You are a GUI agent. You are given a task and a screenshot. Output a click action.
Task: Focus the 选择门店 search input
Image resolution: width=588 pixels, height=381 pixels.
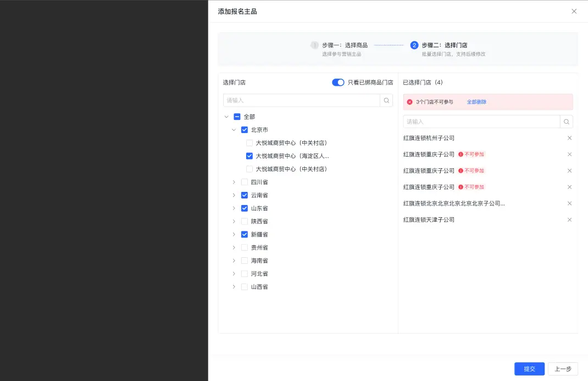pyautogui.click(x=302, y=101)
